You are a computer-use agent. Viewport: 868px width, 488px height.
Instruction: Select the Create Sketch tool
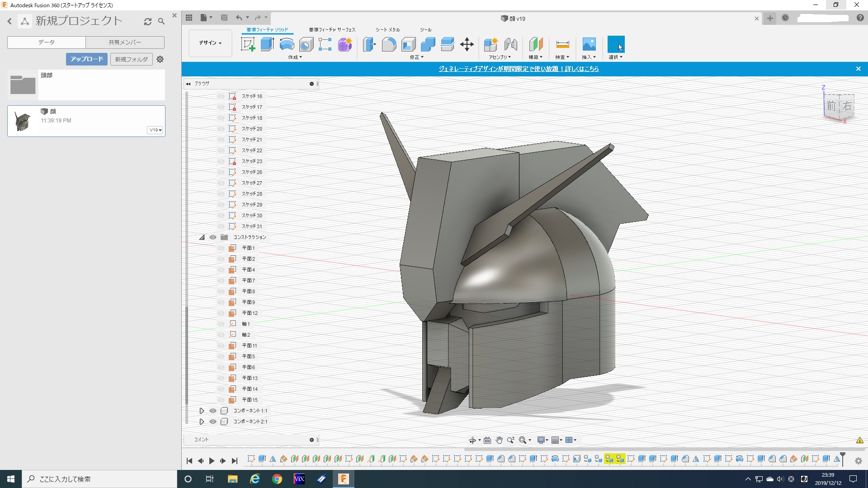click(248, 44)
